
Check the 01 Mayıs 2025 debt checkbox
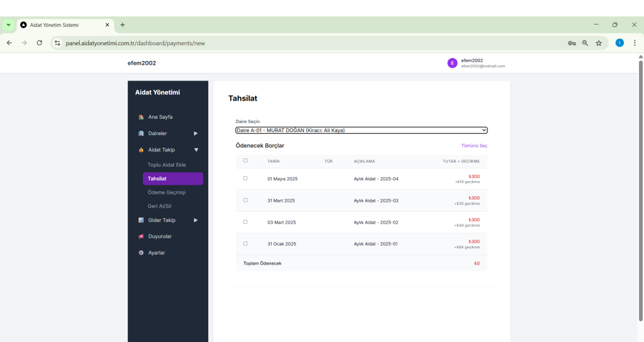[245, 179]
